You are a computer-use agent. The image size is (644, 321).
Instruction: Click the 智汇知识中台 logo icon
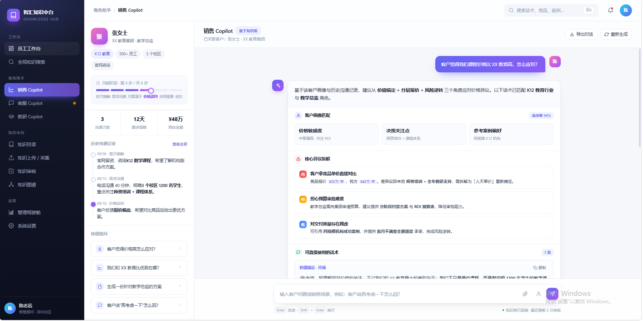click(x=13, y=15)
